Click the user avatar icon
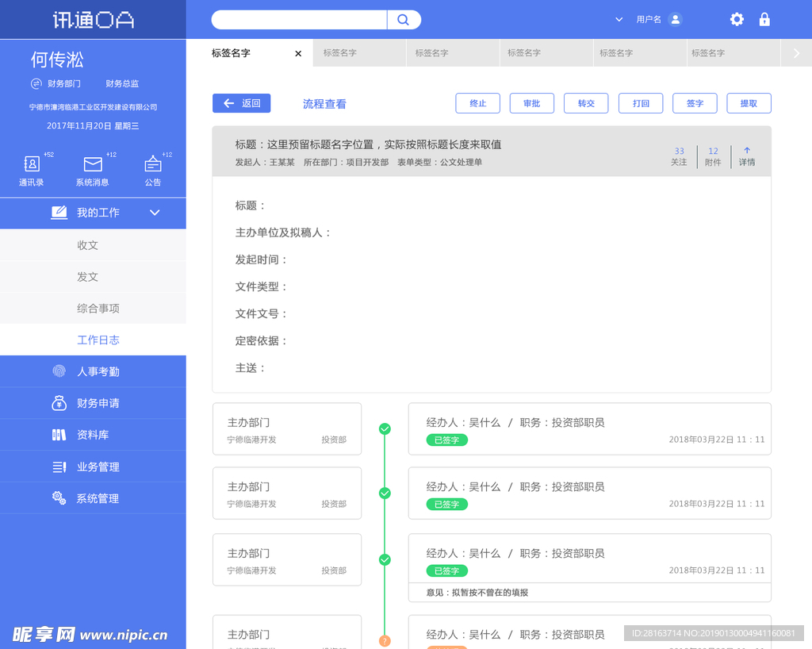The image size is (812, 649). pos(676,20)
